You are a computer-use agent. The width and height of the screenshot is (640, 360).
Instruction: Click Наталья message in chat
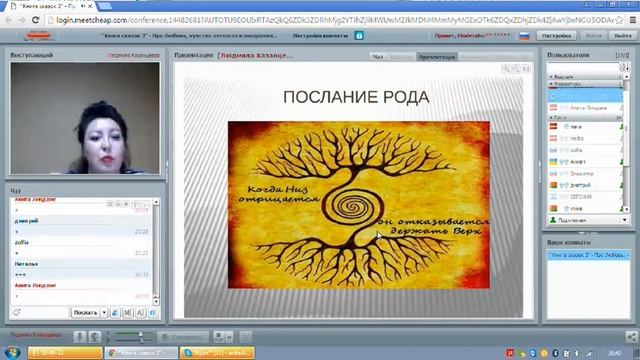pyautogui.click(x=82, y=269)
